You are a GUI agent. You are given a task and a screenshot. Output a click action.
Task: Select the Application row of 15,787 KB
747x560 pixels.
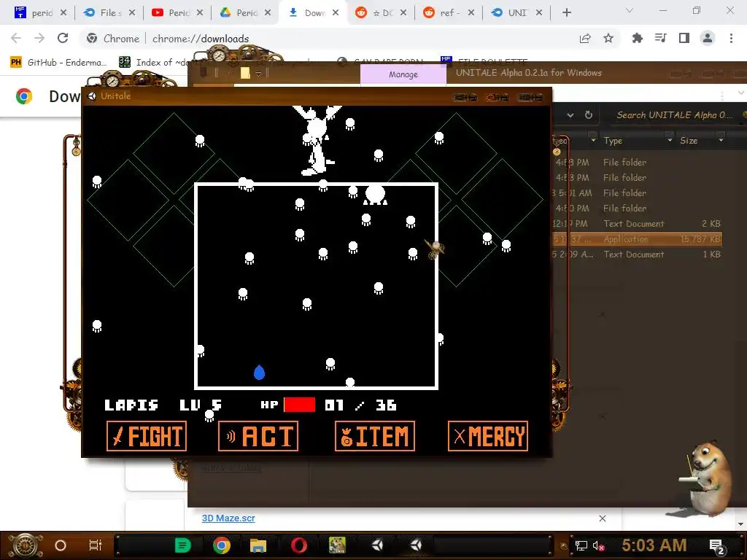point(638,239)
